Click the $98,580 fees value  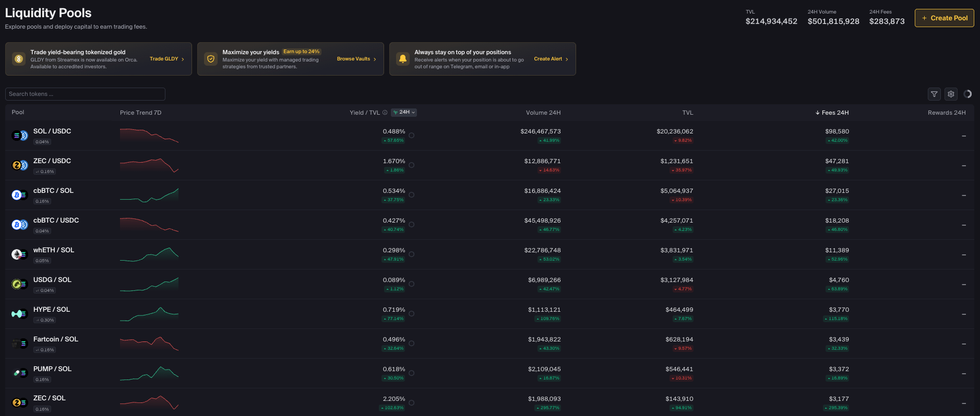[x=837, y=131]
